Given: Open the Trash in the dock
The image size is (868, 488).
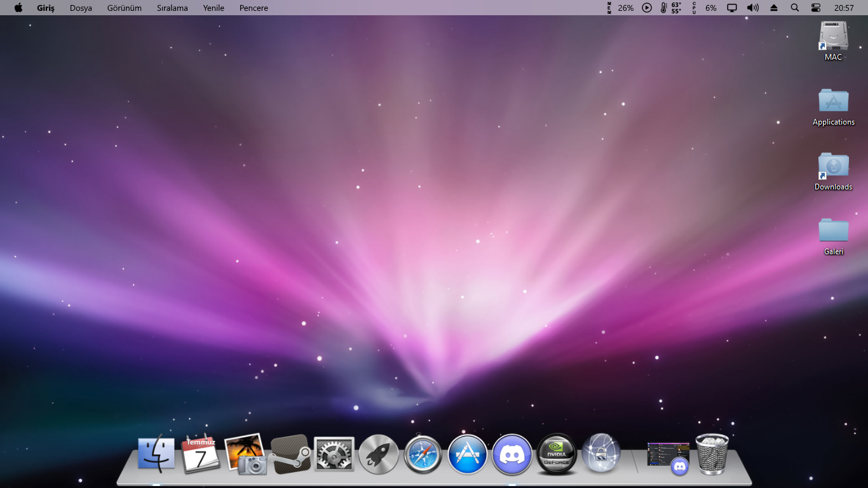Looking at the screenshot, I should [x=712, y=454].
